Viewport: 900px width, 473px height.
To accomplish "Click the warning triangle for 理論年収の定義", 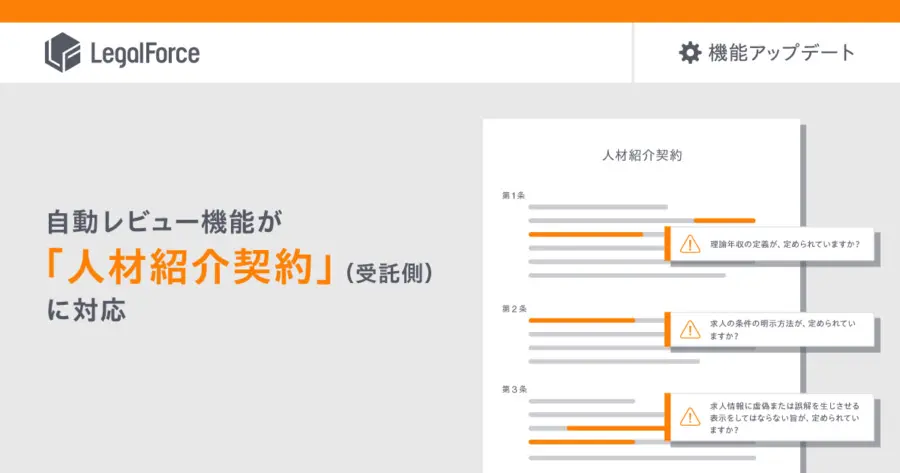I will click(690, 244).
